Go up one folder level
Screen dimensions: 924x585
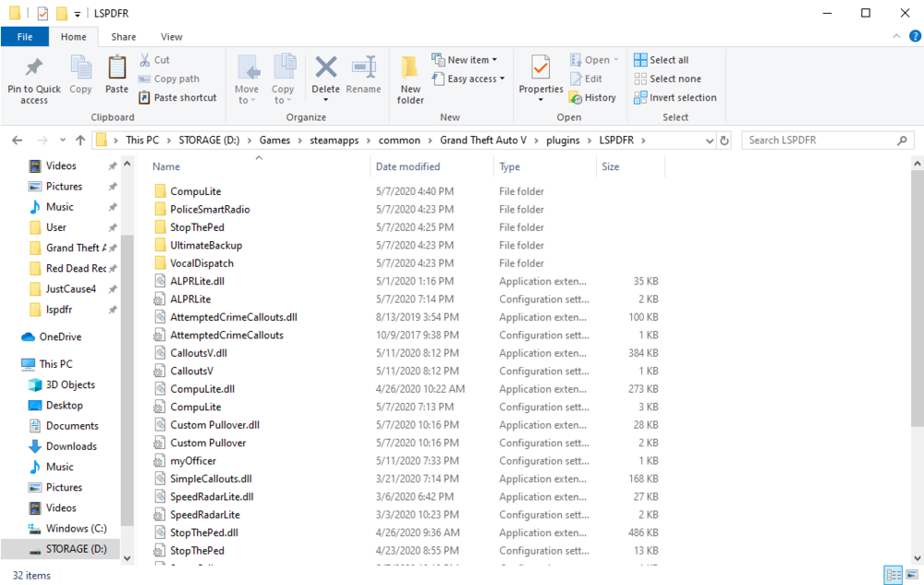[x=80, y=140]
